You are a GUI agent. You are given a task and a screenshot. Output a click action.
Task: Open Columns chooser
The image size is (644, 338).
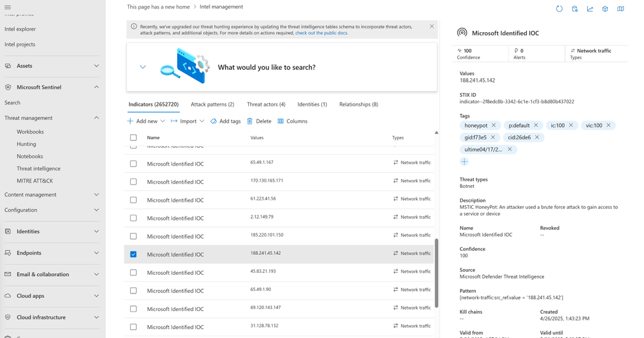[293, 121]
